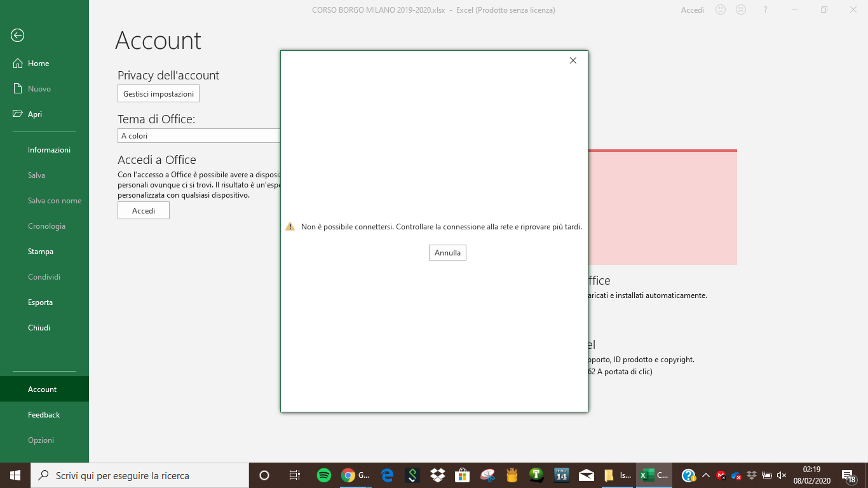Screen dimensions: 868x488
Task: Click the taskbar search box
Action: pos(140,475)
